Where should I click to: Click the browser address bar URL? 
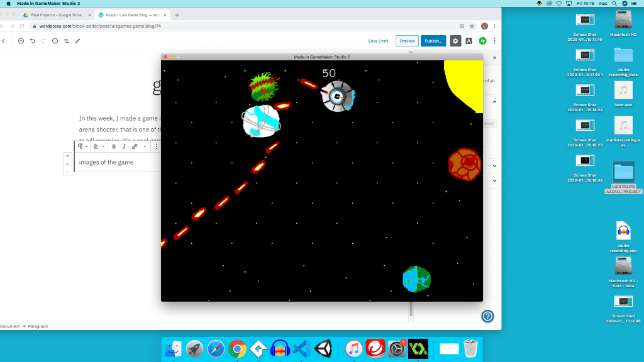click(101, 26)
